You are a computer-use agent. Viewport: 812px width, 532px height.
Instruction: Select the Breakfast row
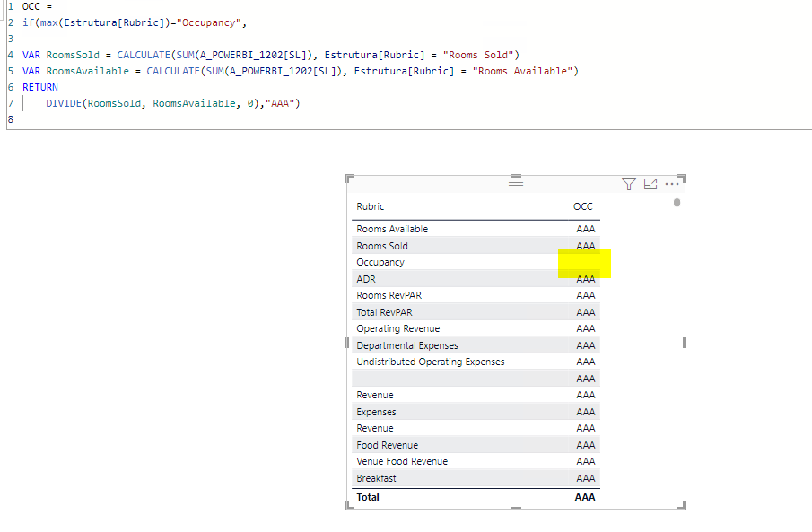(x=476, y=478)
